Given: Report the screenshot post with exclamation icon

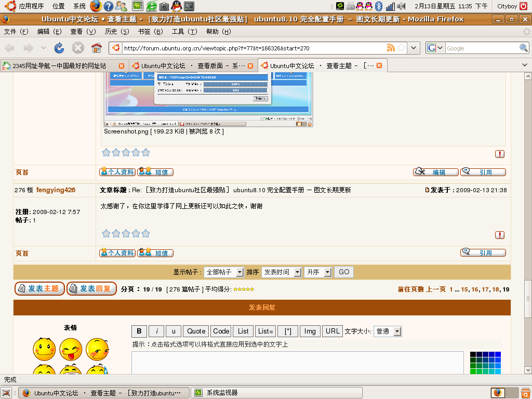Looking at the screenshot, I should click(x=499, y=154).
